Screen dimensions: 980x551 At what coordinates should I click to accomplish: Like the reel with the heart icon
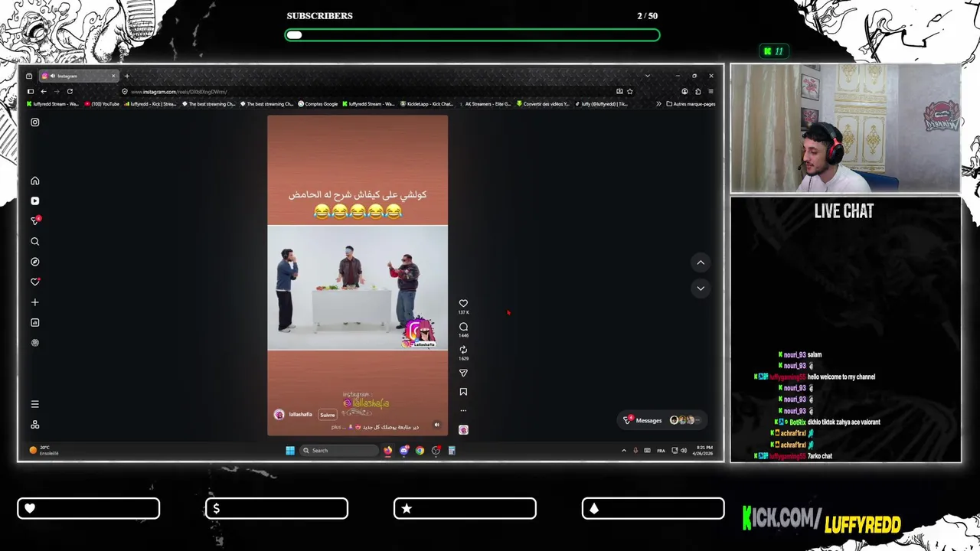(463, 303)
